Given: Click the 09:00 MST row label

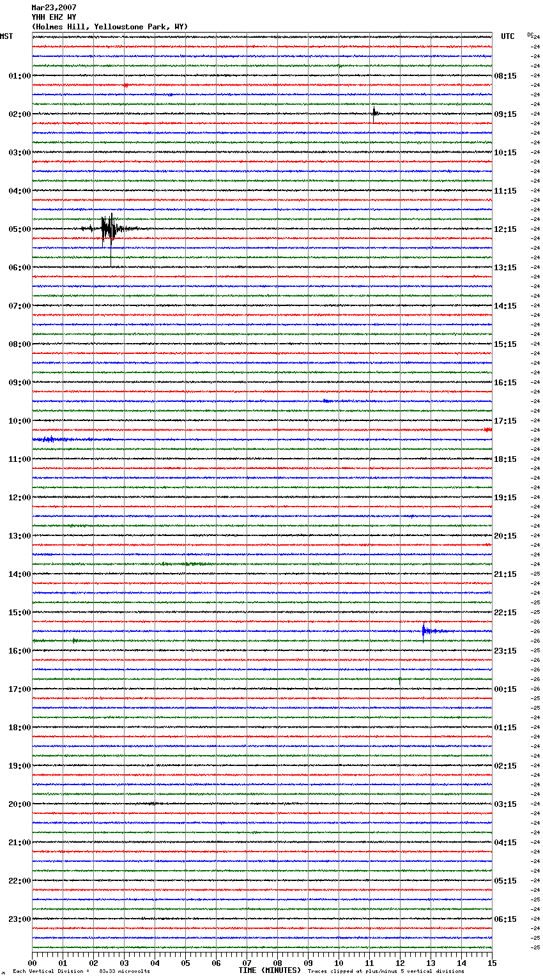Looking at the screenshot, I should click(20, 383).
